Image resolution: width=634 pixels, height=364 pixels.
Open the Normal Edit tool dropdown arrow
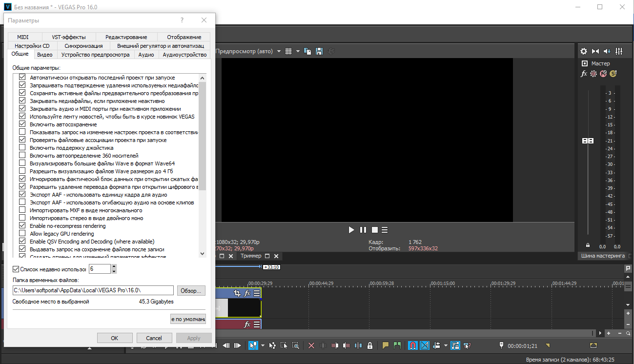(x=263, y=345)
